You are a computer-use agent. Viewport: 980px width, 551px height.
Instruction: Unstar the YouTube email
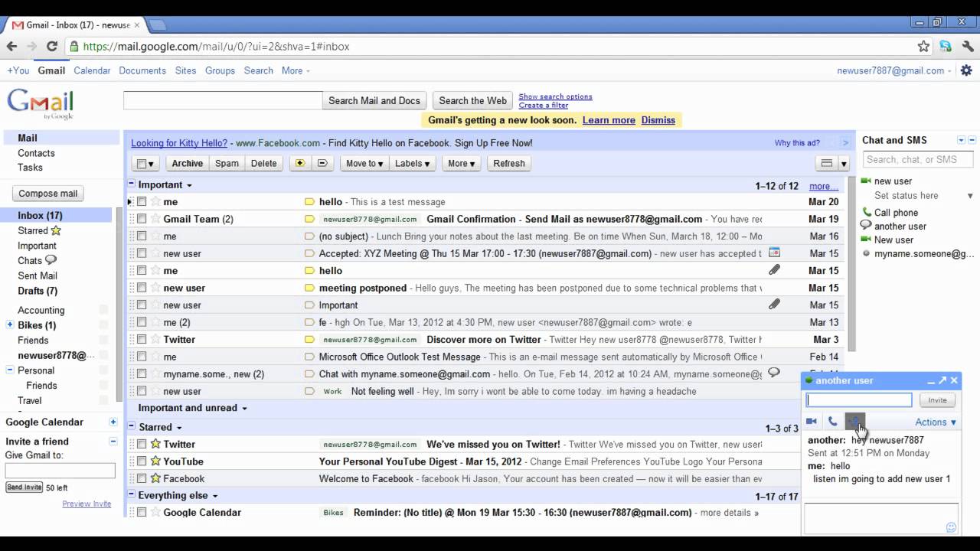pyautogui.click(x=155, y=461)
